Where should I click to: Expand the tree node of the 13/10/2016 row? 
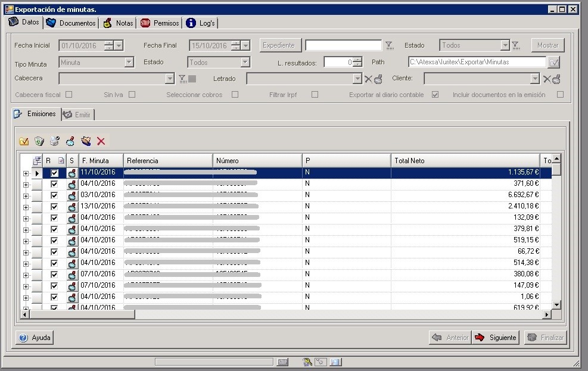[x=26, y=207]
